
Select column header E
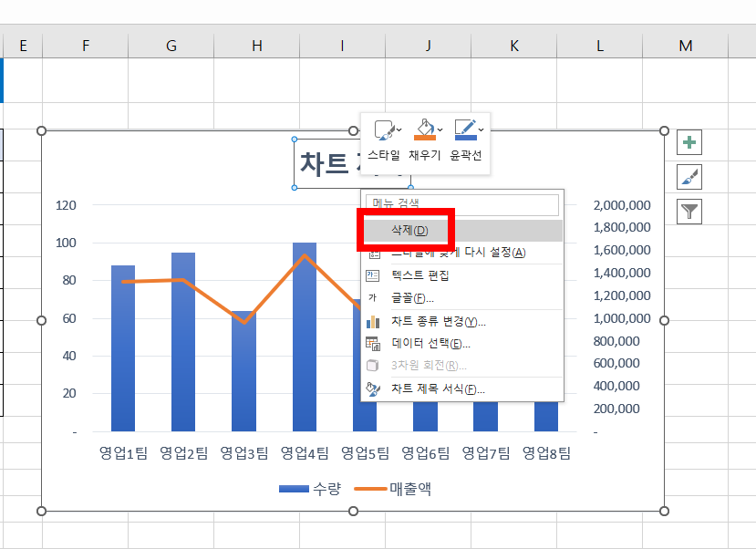click(23, 46)
